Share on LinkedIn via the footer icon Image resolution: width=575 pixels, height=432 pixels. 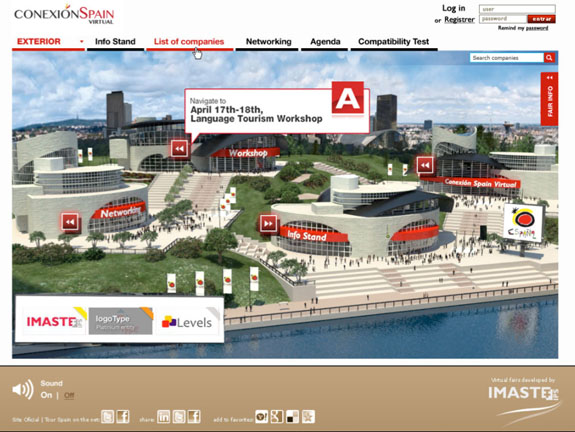click(x=164, y=417)
